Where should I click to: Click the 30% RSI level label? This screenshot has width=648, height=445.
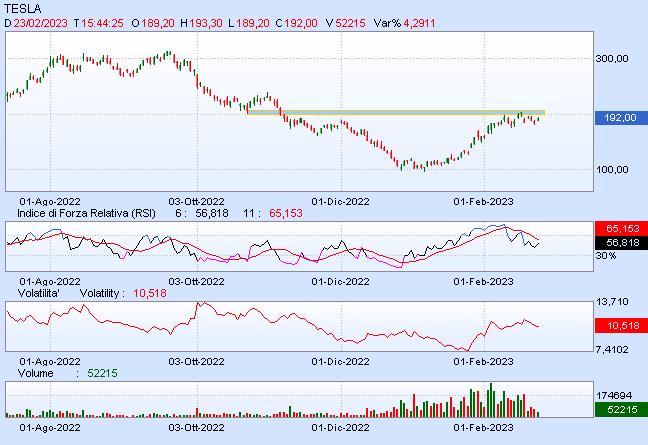pos(606,256)
